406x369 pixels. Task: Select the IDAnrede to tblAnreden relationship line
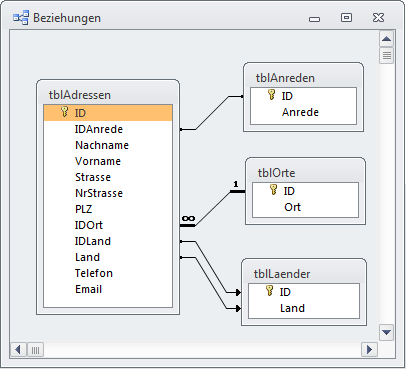pos(212,113)
